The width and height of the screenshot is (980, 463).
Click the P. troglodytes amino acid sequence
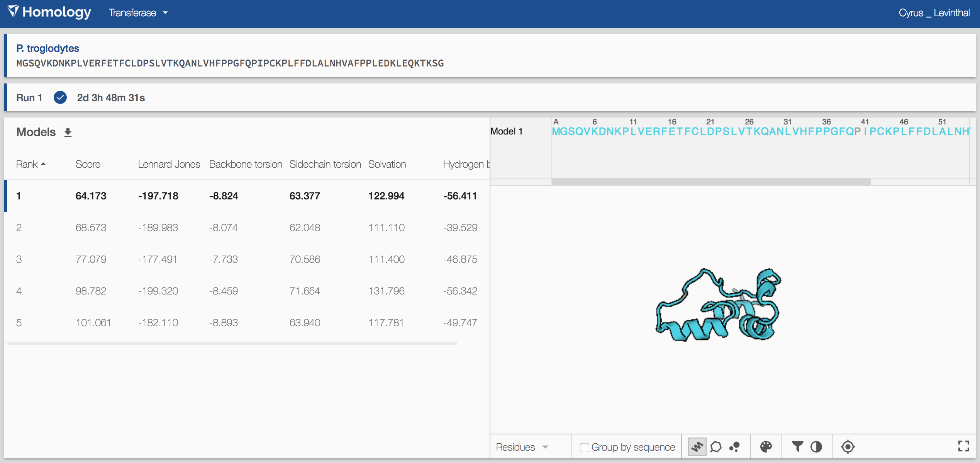tap(230, 63)
